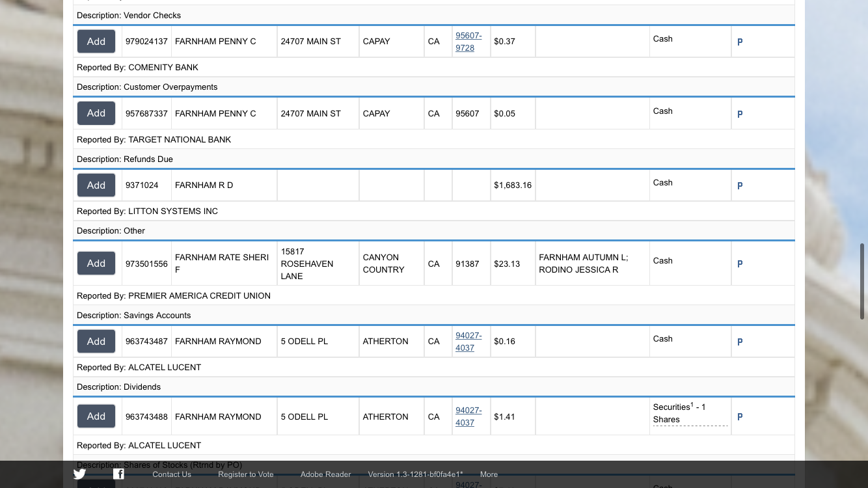Expand the More menu in the footer
The width and height of the screenshot is (868, 488).
(489, 474)
